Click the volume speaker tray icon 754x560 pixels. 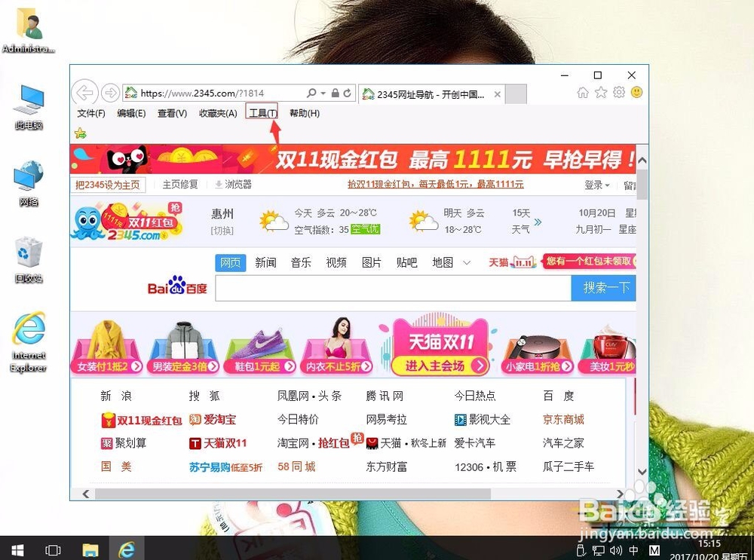[x=615, y=550]
